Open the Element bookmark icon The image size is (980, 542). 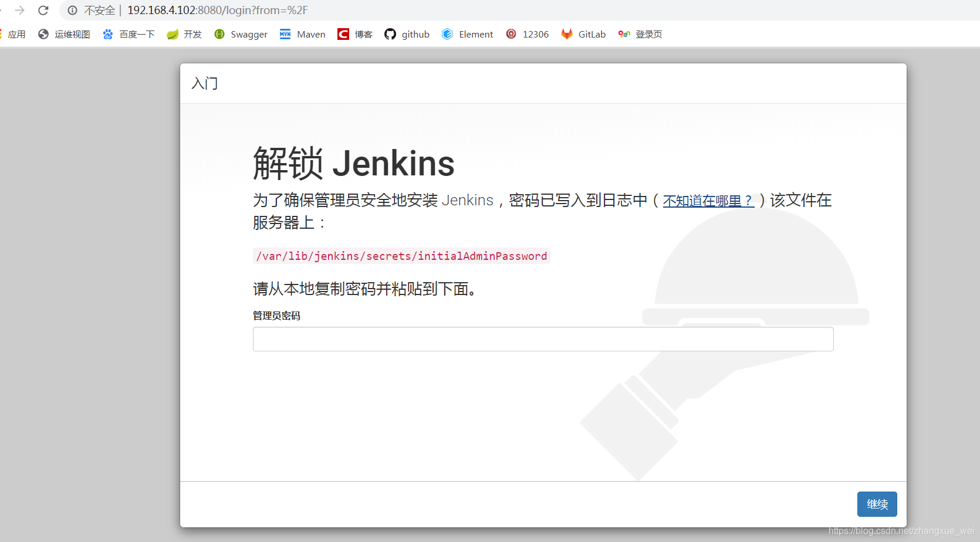tap(447, 34)
